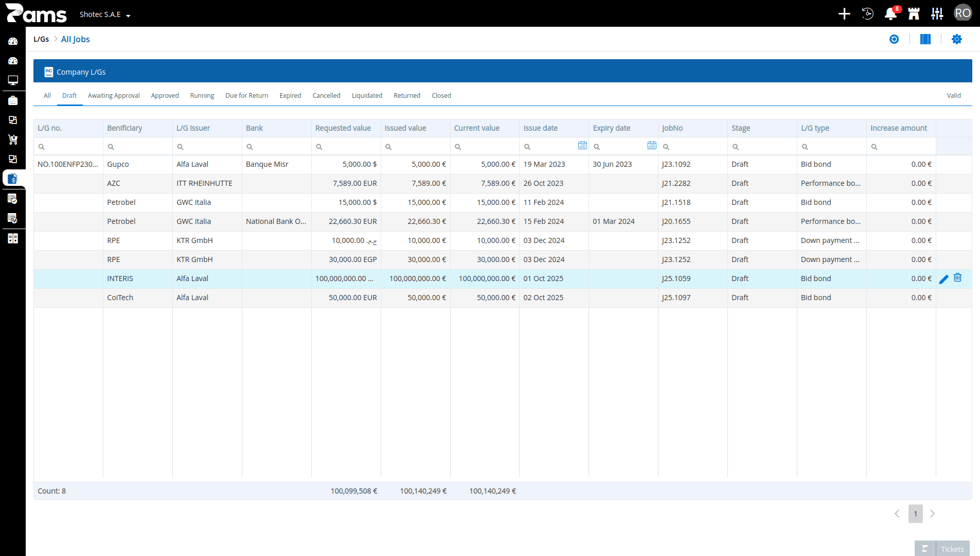
Task: Open notifications bell with 8 badge
Action: coord(891,14)
